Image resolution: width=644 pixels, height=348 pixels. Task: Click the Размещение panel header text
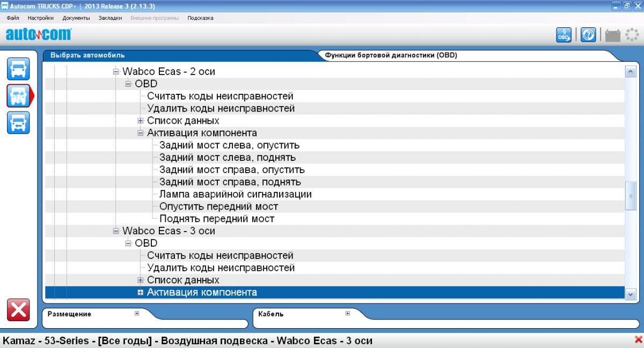click(x=69, y=314)
